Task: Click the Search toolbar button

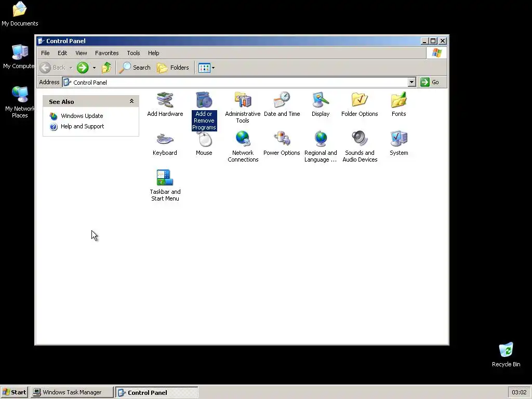Action: click(135, 68)
